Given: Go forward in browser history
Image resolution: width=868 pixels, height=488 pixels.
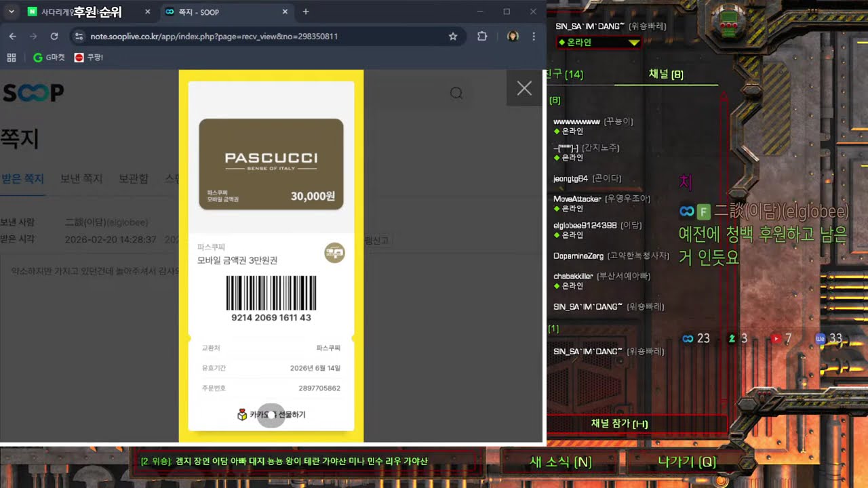Looking at the screenshot, I should tap(33, 36).
